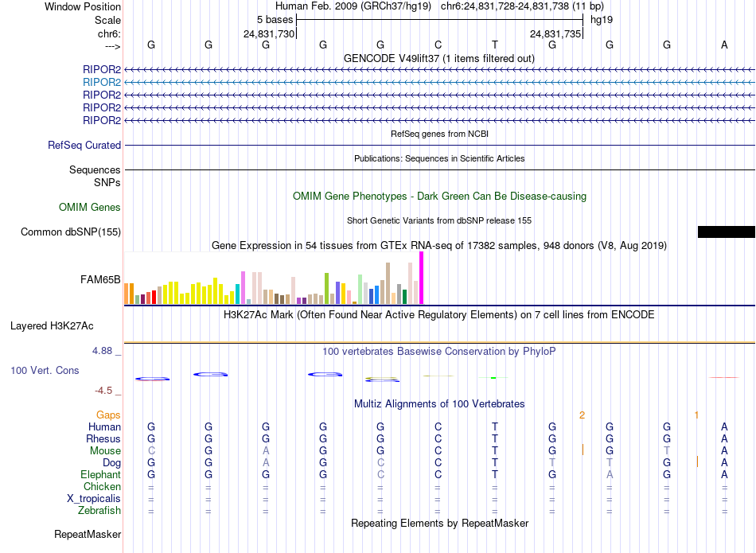Click the orange gap count 1
The image size is (756, 553).
pos(696,415)
